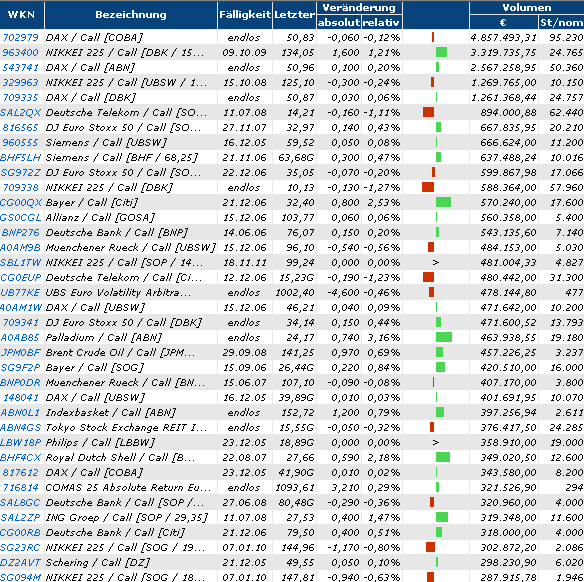
Task: Open WKN link JPM0BF Brent Crude Oil
Action: click(20, 353)
